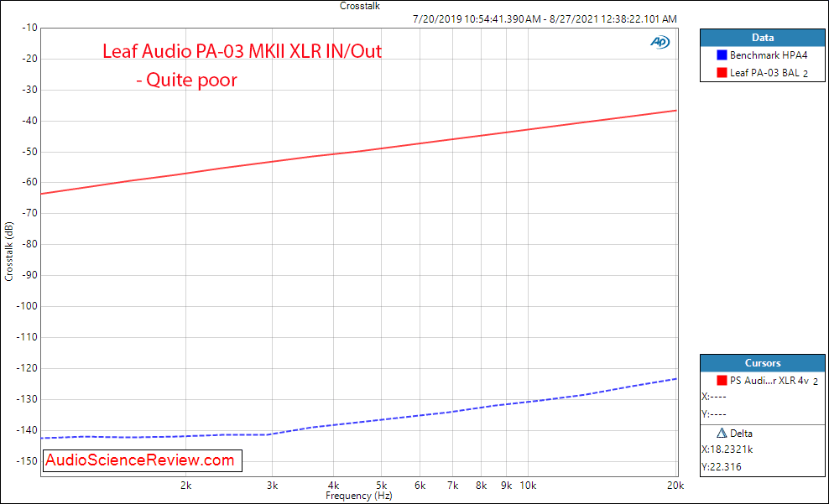
Task: Click the 4k frequency tick label
Action: 334,486
